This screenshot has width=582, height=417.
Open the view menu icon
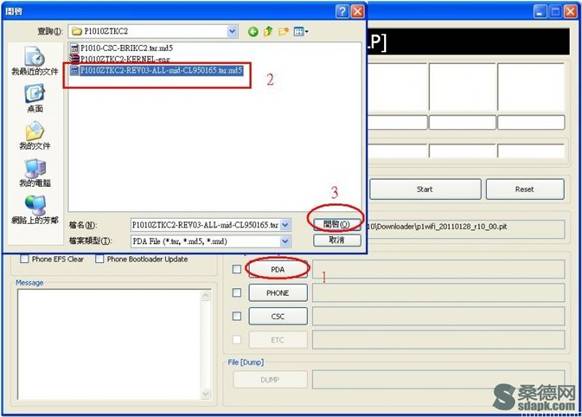coord(301,32)
